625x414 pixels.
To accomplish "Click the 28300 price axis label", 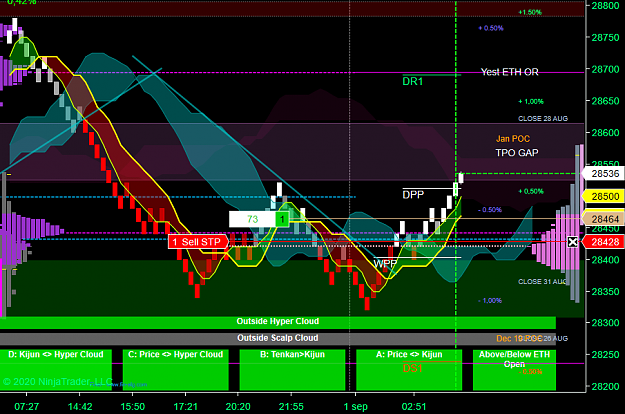I will click(x=605, y=323).
